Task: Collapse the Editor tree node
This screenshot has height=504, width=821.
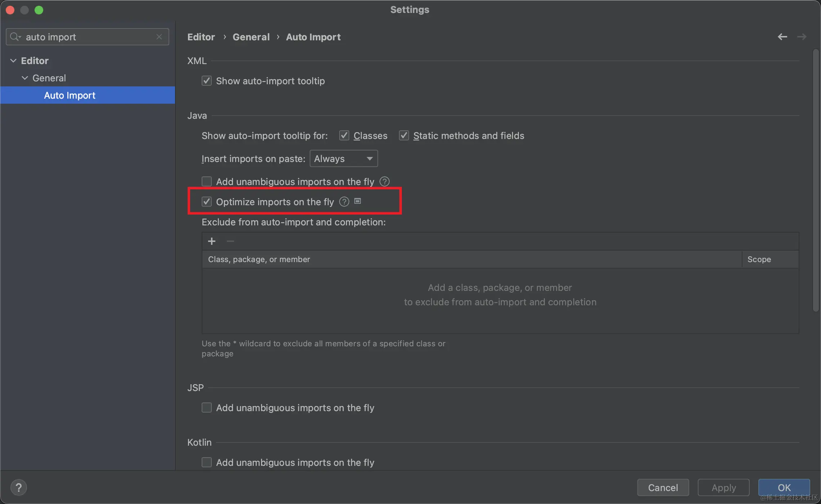Action: point(13,60)
